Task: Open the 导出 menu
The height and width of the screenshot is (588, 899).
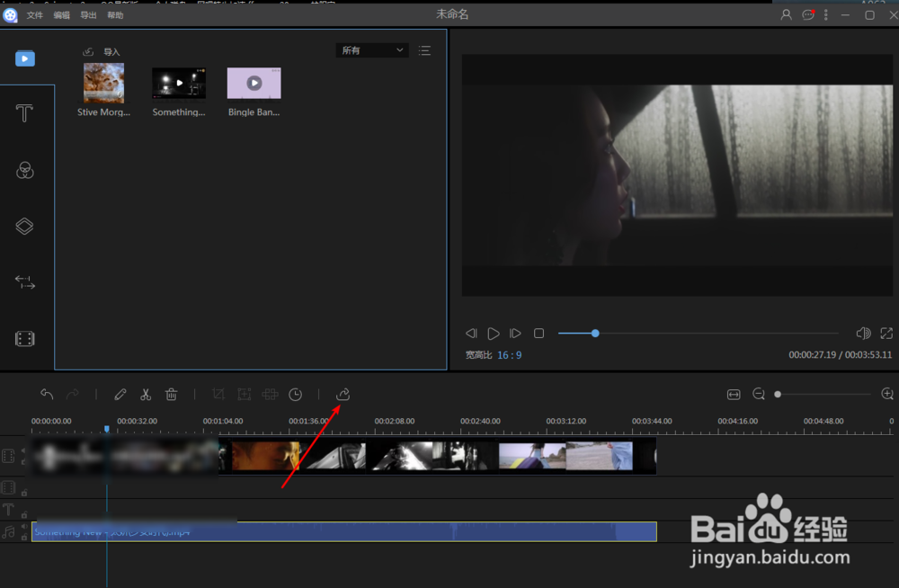Action: tap(88, 15)
